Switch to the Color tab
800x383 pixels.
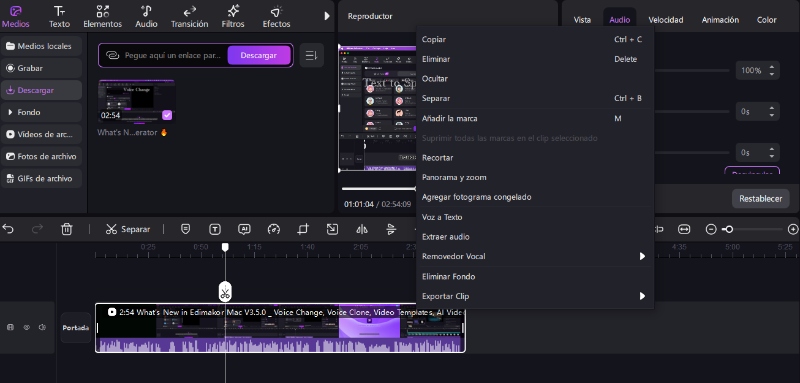point(766,20)
